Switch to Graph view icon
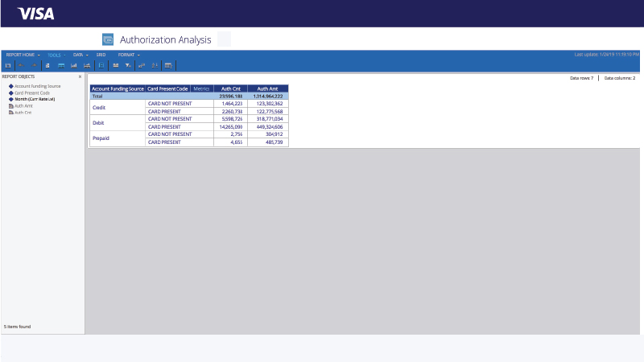Image resolution: width=644 pixels, height=362 pixels. (74, 65)
